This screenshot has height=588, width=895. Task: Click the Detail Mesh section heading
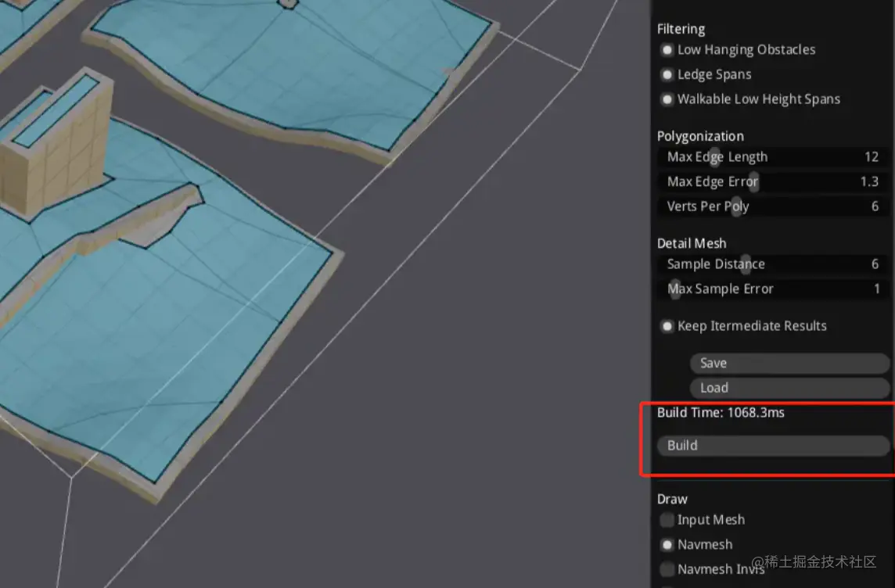692,243
